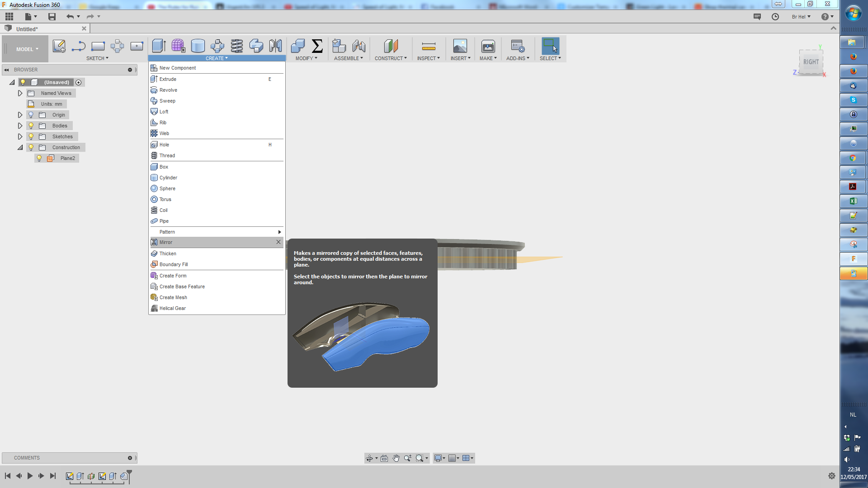Click the Create Sketch toolbar icon
Image resolution: width=868 pixels, height=488 pixels.
59,46
